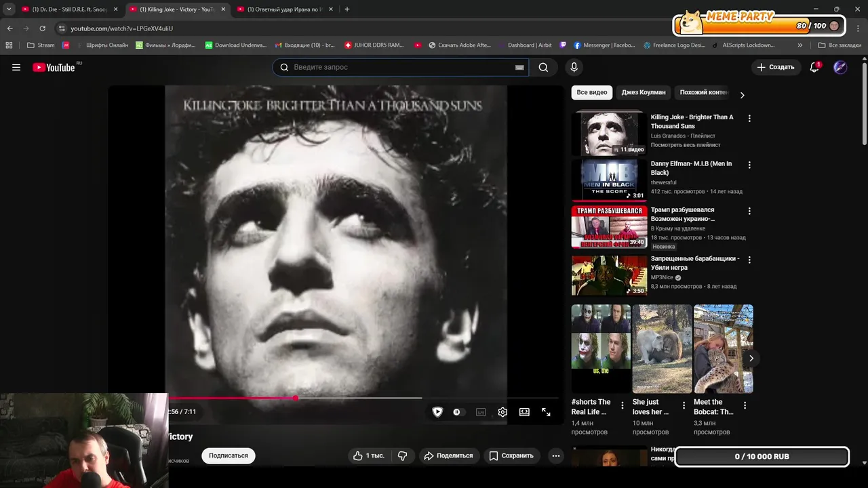Close the Killing Joke - Victory tab

click(x=223, y=9)
